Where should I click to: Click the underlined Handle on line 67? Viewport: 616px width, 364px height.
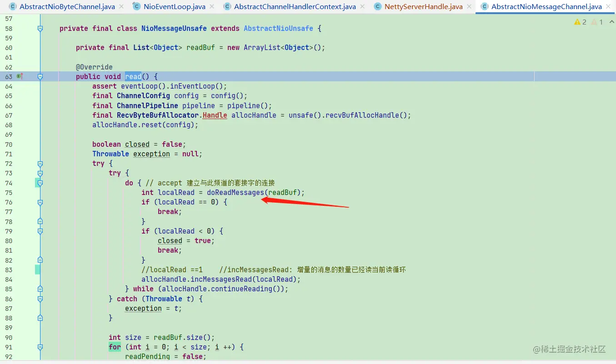[x=215, y=115]
